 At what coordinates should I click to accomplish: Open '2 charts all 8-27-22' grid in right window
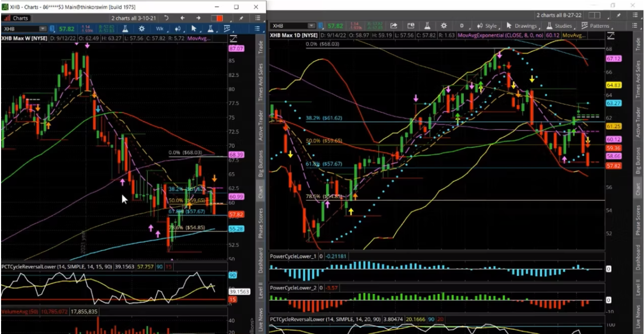click(x=560, y=15)
